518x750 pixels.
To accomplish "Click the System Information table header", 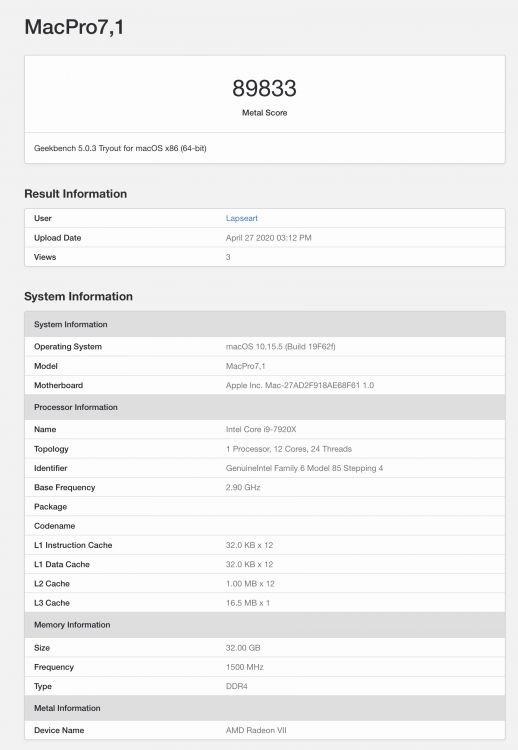I will pos(265,324).
